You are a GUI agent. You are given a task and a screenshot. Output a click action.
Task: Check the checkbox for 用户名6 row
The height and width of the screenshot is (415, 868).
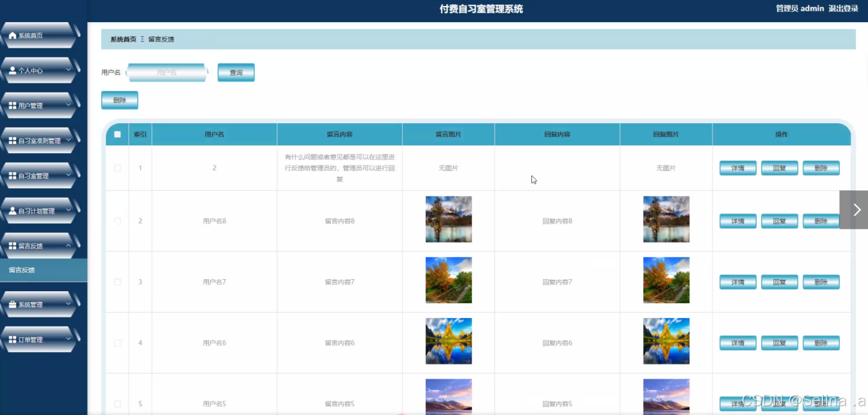tap(118, 343)
